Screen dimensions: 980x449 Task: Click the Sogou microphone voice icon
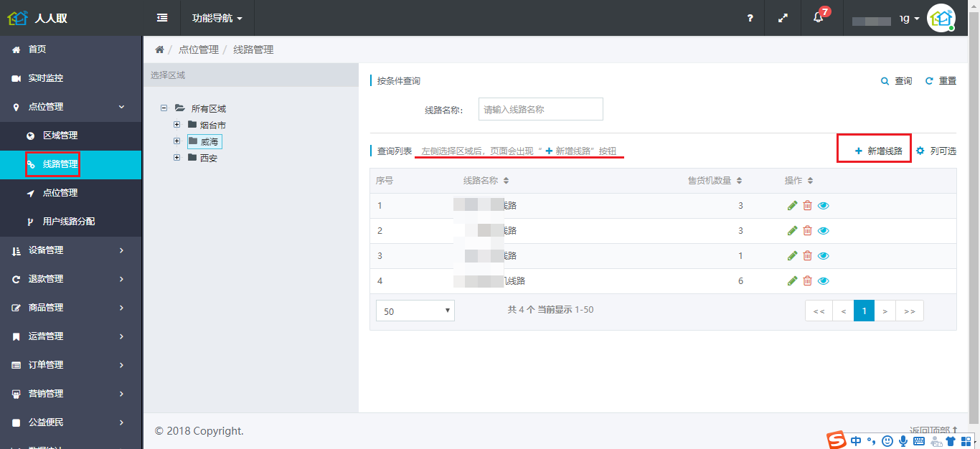tap(903, 440)
